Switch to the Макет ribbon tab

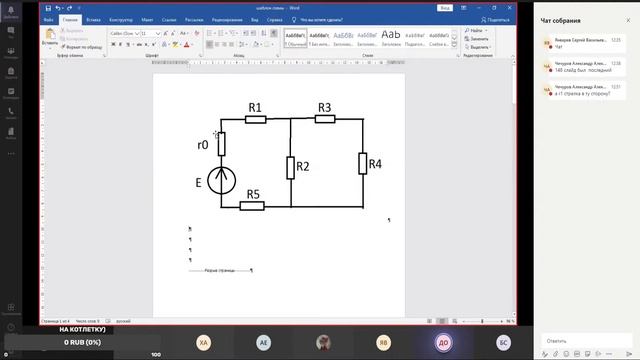147,20
